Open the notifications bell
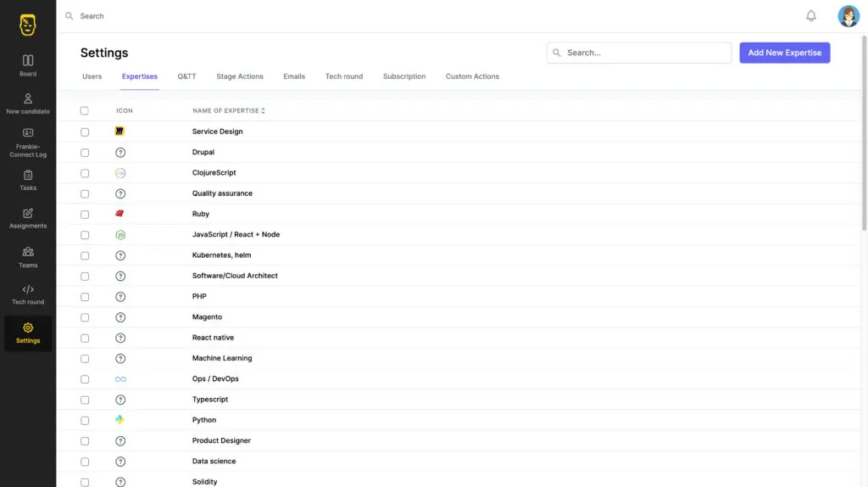868x487 pixels. [811, 16]
